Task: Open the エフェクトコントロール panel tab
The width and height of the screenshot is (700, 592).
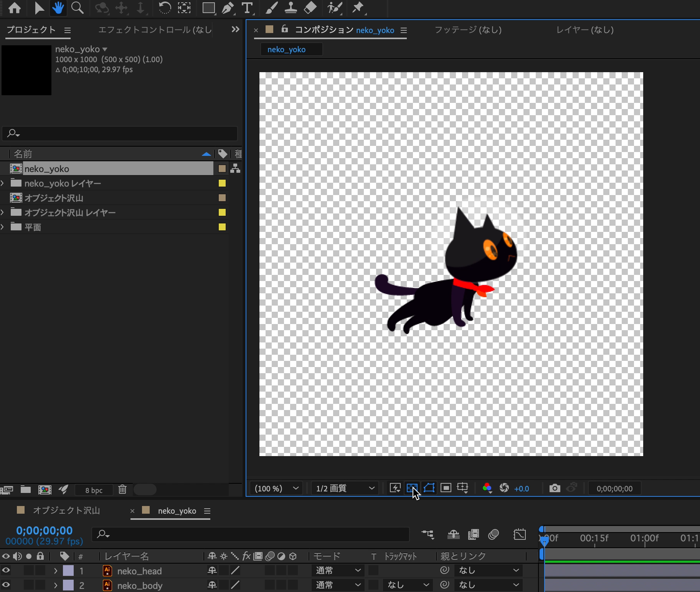Action: [x=155, y=30]
